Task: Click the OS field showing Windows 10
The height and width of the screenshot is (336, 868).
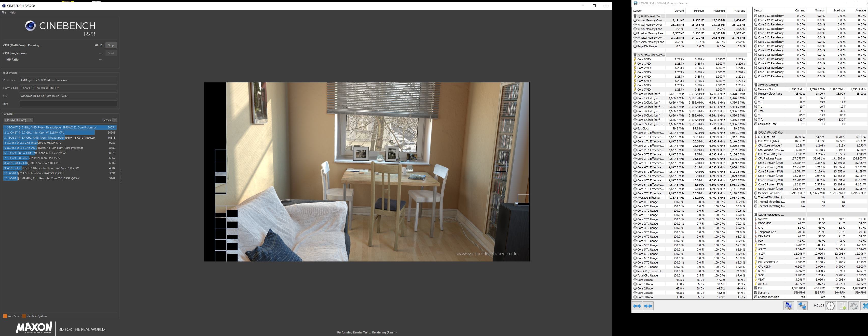Action: coord(68,96)
